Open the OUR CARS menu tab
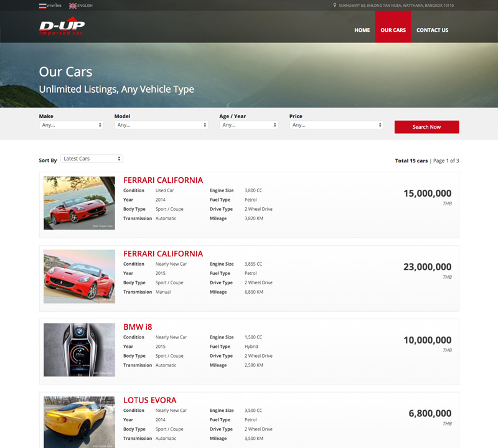Image resolution: width=498 pixels, height=448 pixels. click(x=393, y=27)
